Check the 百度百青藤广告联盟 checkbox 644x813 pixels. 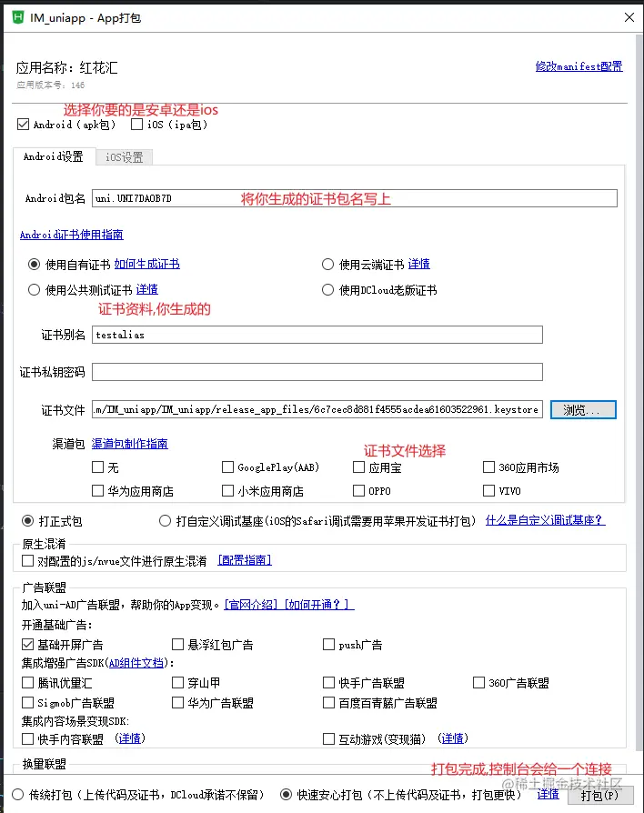click(x=328, y=703)
